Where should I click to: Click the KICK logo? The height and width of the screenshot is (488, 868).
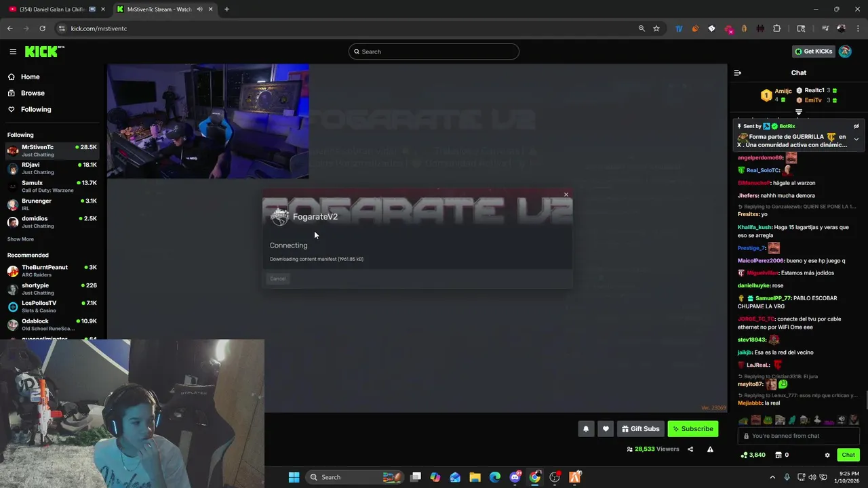43,52
